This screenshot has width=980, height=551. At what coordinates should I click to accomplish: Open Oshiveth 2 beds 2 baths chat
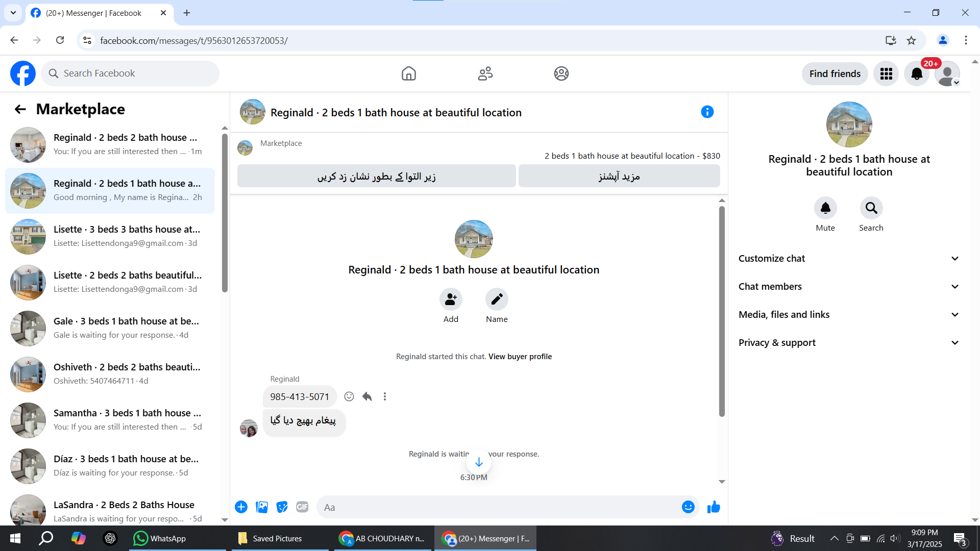click(110, 374)
